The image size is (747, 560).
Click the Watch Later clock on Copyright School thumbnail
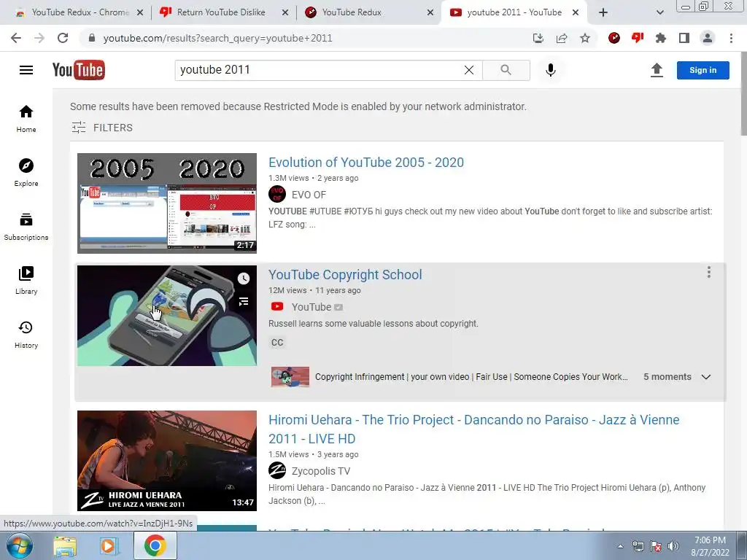tap(244, 279)
